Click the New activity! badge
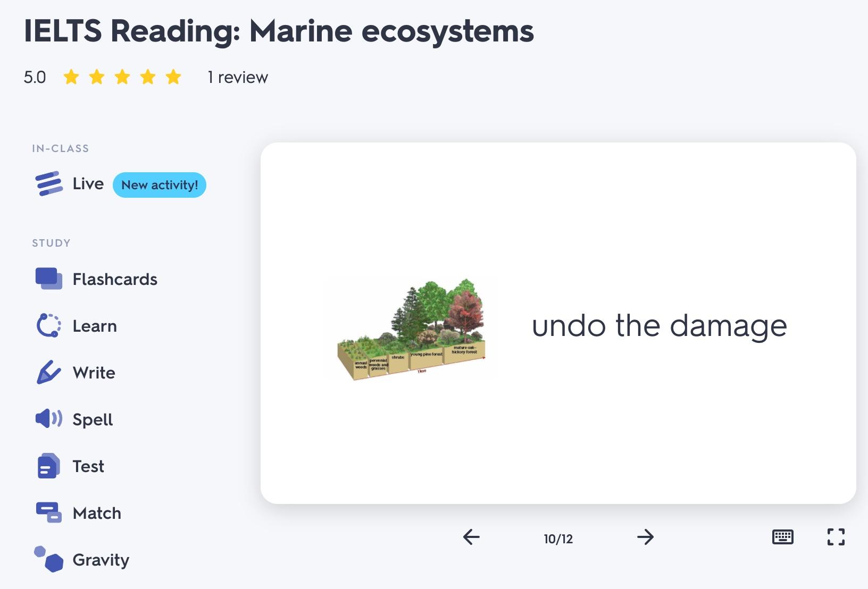This screenshot has width=868, height=589. pos(160,185)
